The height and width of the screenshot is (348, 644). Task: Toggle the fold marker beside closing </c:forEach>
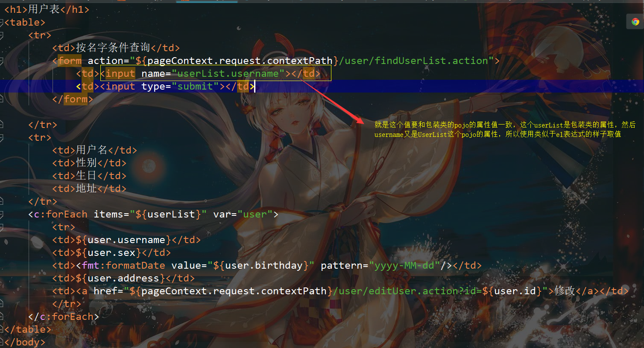2,316
